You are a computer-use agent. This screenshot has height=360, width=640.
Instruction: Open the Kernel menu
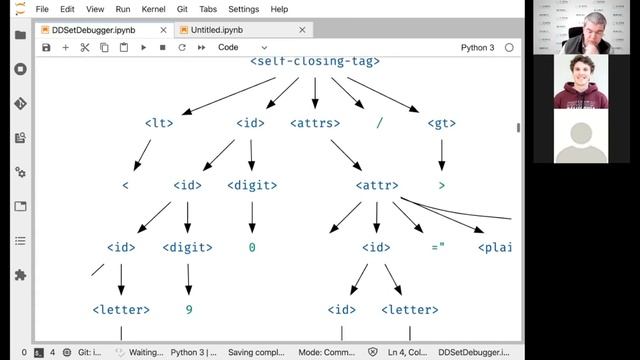click(x=153, y=9)
